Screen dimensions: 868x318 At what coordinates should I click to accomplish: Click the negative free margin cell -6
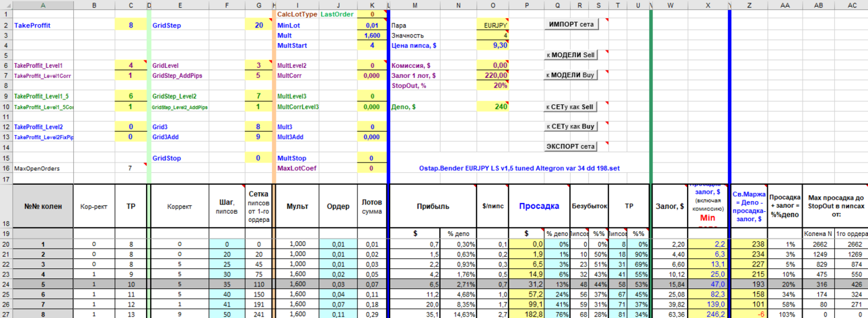tap(749, 313)
